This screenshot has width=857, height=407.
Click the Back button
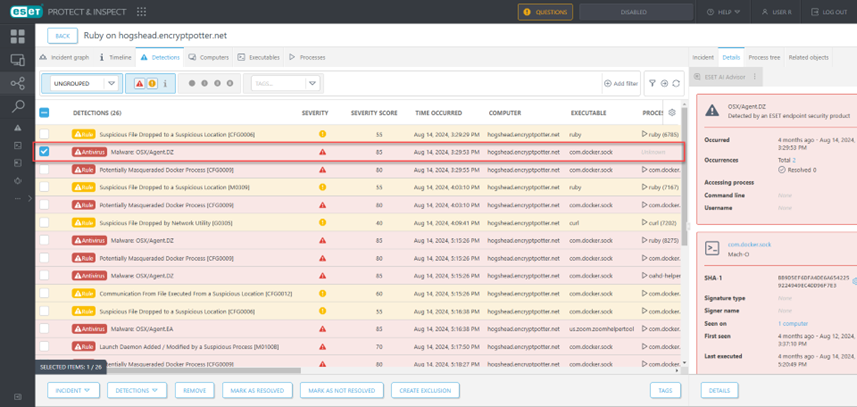point(62,35)
